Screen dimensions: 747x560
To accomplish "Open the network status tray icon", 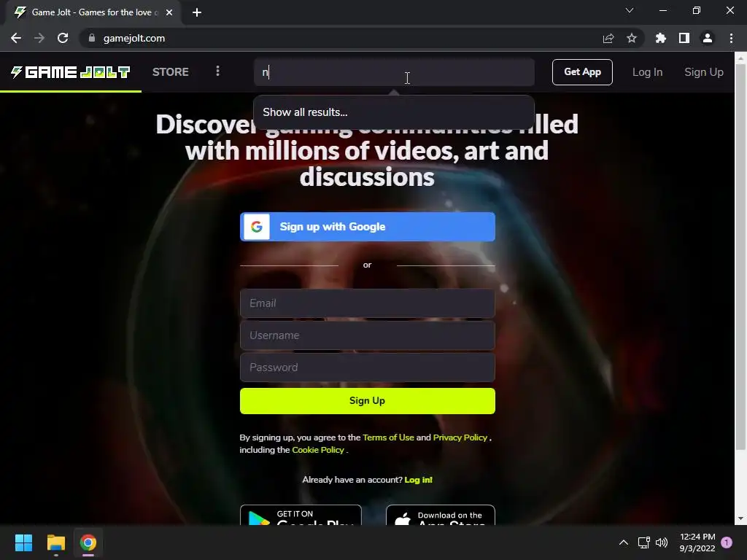I will [x=643, y=542].
